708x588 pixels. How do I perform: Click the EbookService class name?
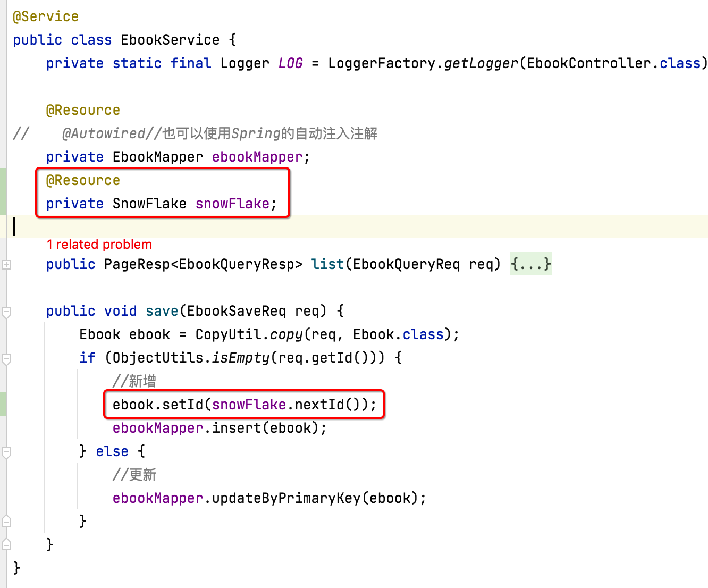pos(170,40)
